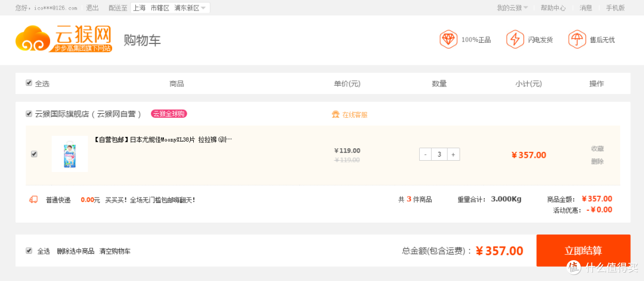Screen dimensions: 644x281
Task: Click the 售后无忧 umbrella icon
Action: pyautogui.click(x=577, y=39)
